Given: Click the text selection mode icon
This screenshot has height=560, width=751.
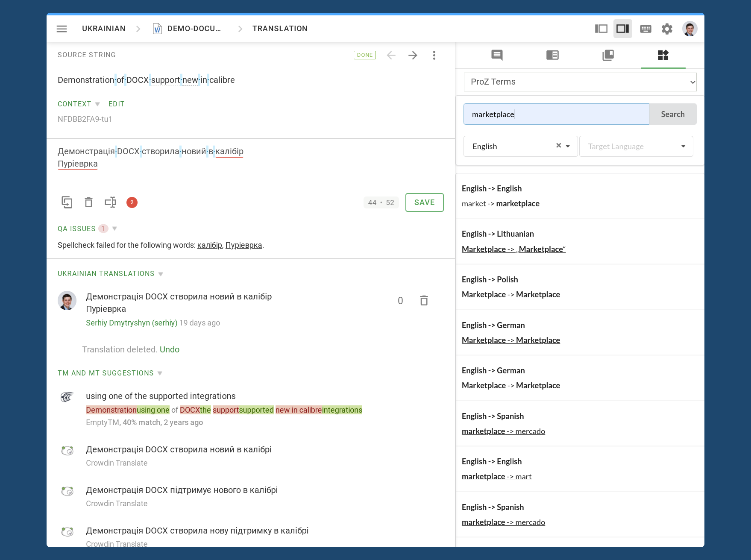Looking at the screenshot, I should [110, 202].
